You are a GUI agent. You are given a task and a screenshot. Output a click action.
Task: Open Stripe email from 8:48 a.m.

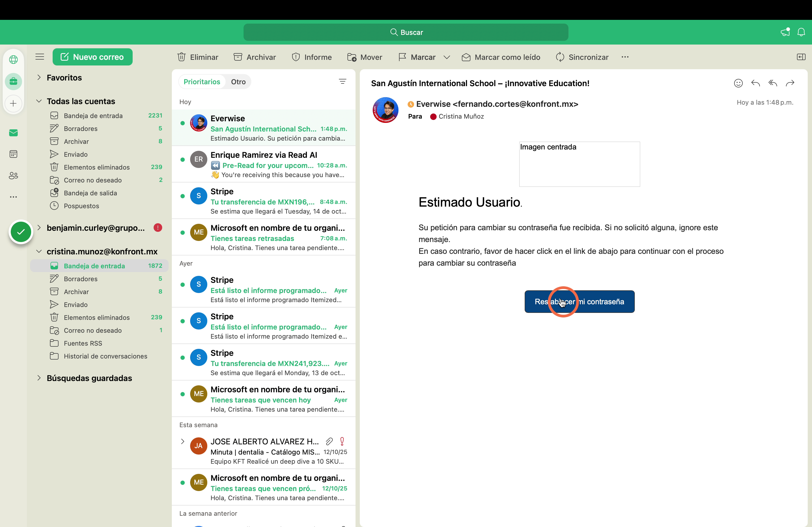pyautogui.click(x=264, y=201)
